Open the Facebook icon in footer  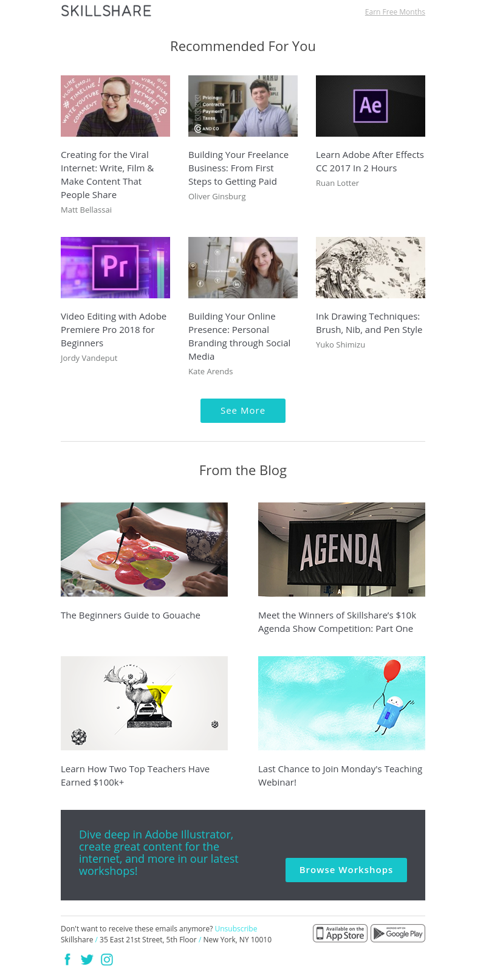pyautogui.click(x=67, y=959)
